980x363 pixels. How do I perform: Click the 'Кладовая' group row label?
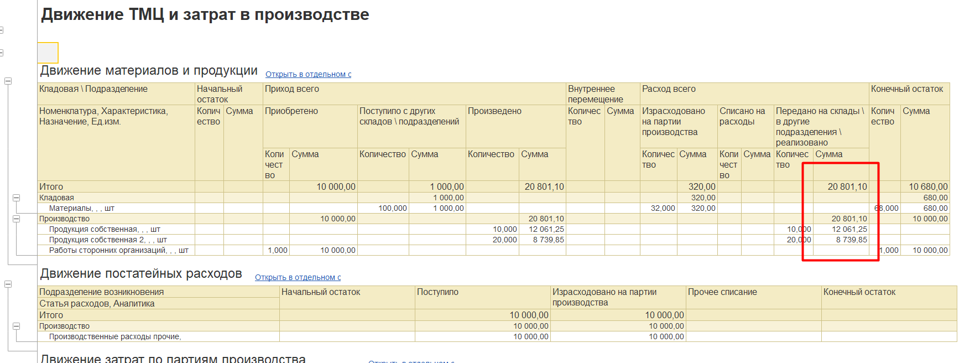56,198
